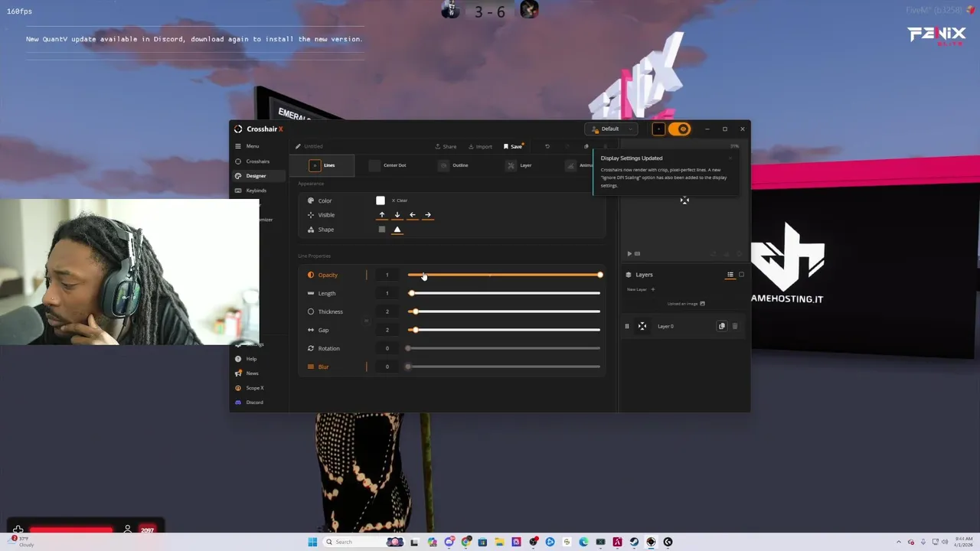Click the Gap value field
The height and width of the screenshot is (551, 980).
(x=387, y=330)
